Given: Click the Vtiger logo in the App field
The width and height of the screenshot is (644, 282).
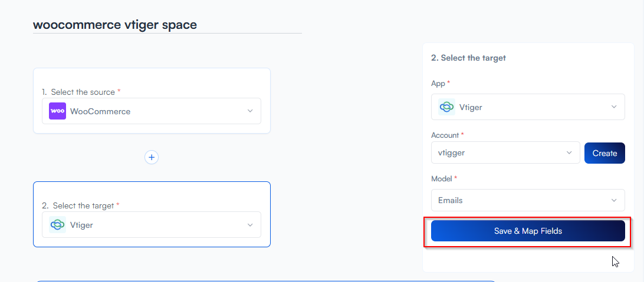Looking at the screenshot, I should pyautogui.click(x=446, y=107).
